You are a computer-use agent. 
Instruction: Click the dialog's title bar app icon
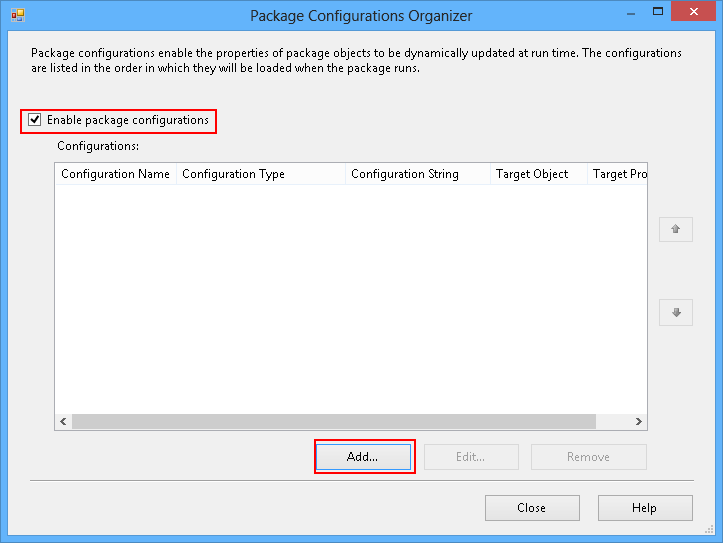(x=17, y=16)
